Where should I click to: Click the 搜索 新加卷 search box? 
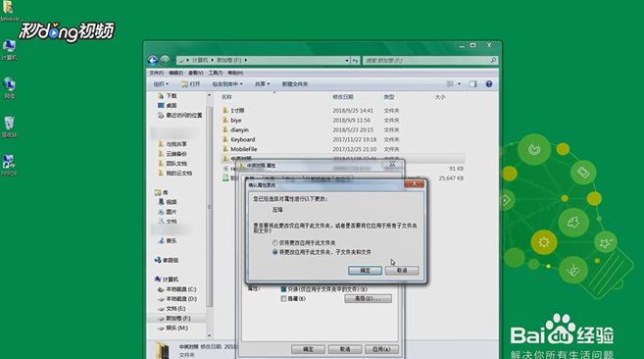(429, 61)
